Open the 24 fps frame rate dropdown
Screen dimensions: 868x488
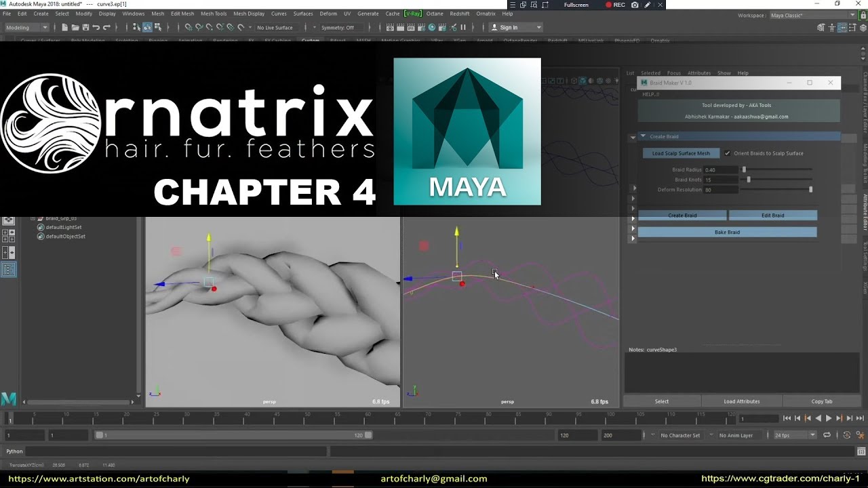[x=795, y=435]
